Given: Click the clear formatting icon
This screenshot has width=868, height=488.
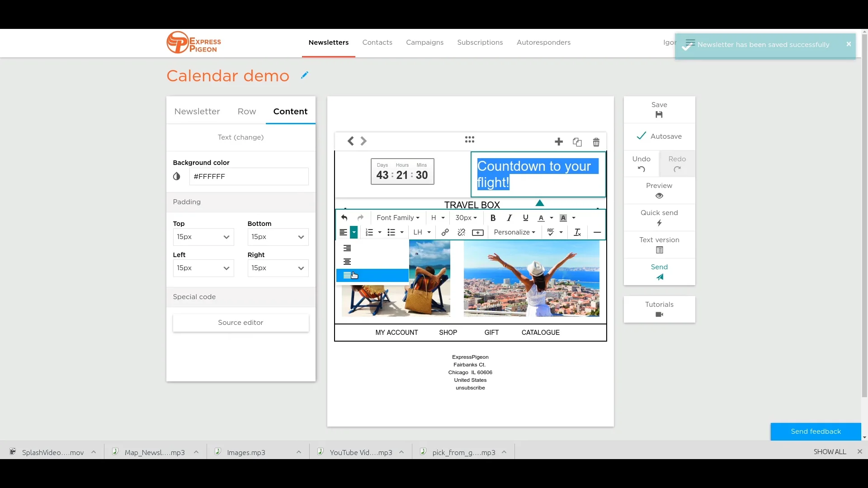Looking at the screenshot, I should (577, 232).
